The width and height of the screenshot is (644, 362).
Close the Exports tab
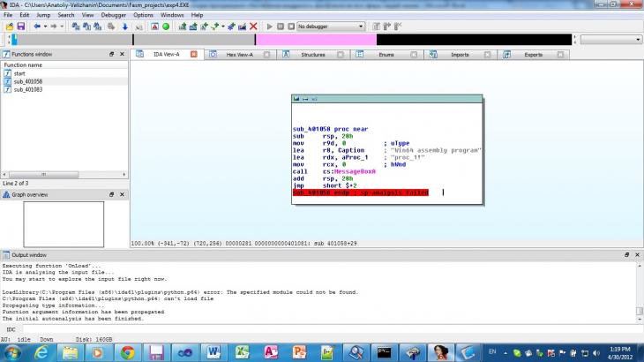pyautogui.click(x=560, y=55)
